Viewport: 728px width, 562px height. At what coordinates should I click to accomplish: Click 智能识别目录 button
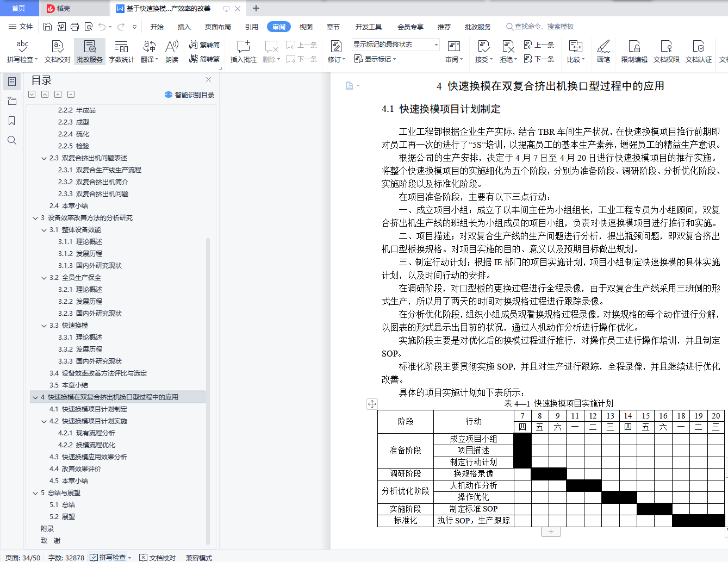pos(189,95)
